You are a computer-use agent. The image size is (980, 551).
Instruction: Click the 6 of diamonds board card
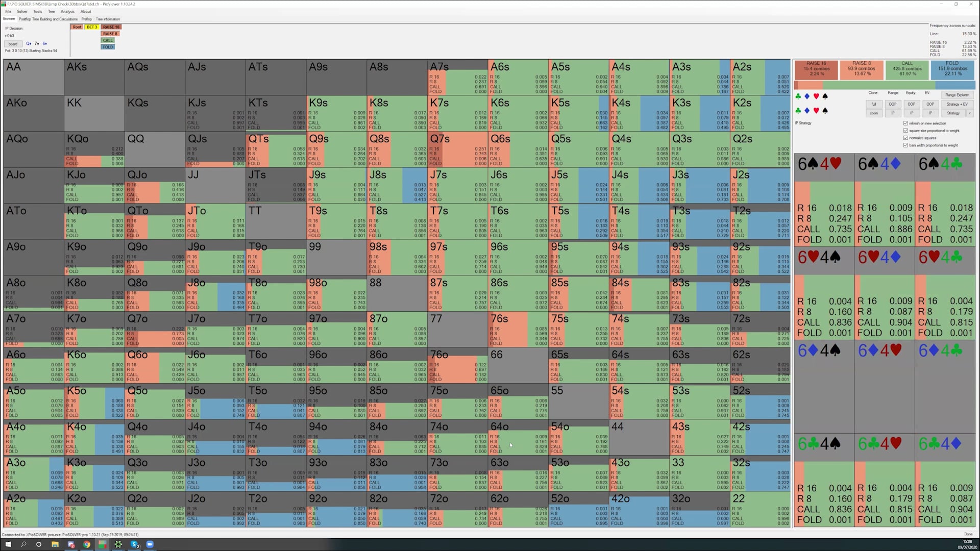point(45,44)
